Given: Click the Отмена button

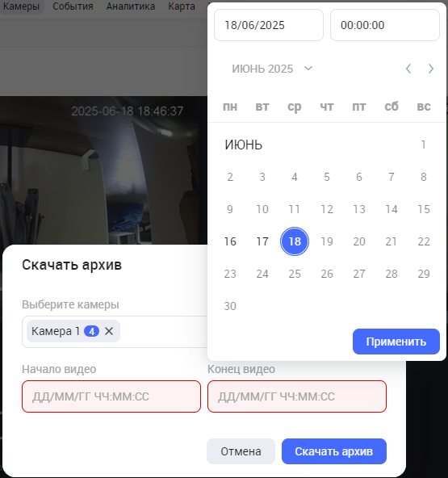Looking at the screenshot, I should click(x=241, y=451).
